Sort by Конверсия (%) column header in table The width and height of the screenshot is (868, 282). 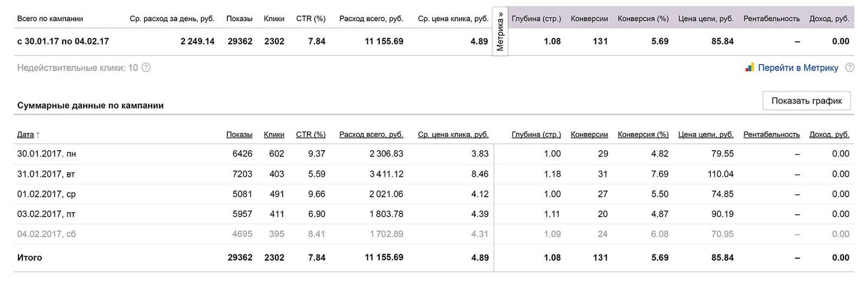(643, 134)
